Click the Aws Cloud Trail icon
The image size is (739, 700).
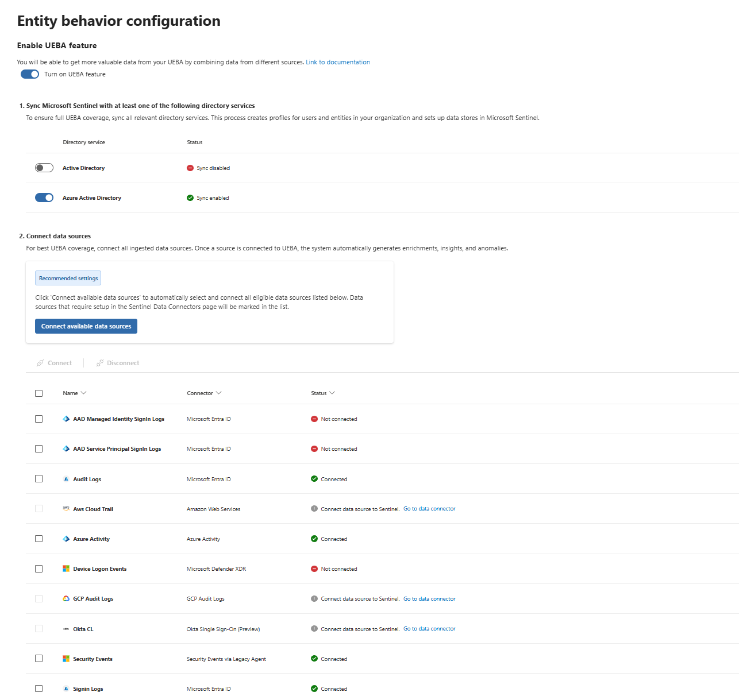pyautogui.click(x=66, y=509)
